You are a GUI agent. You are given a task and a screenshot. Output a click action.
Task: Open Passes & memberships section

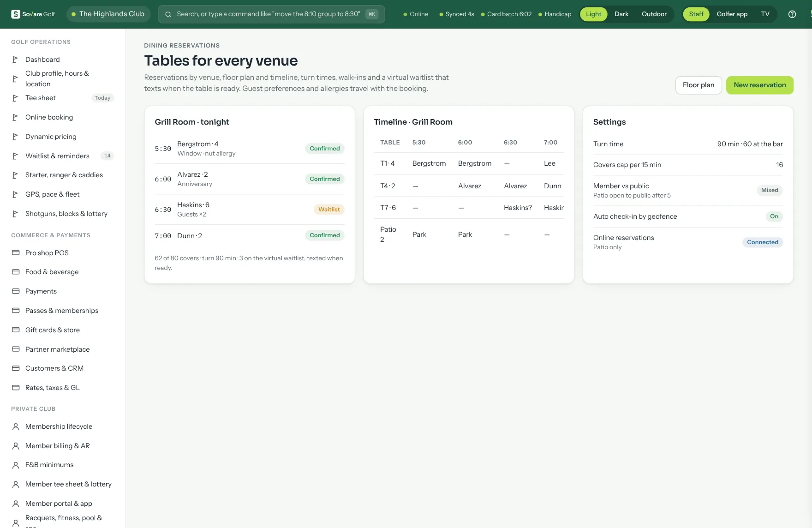point(63,311)
